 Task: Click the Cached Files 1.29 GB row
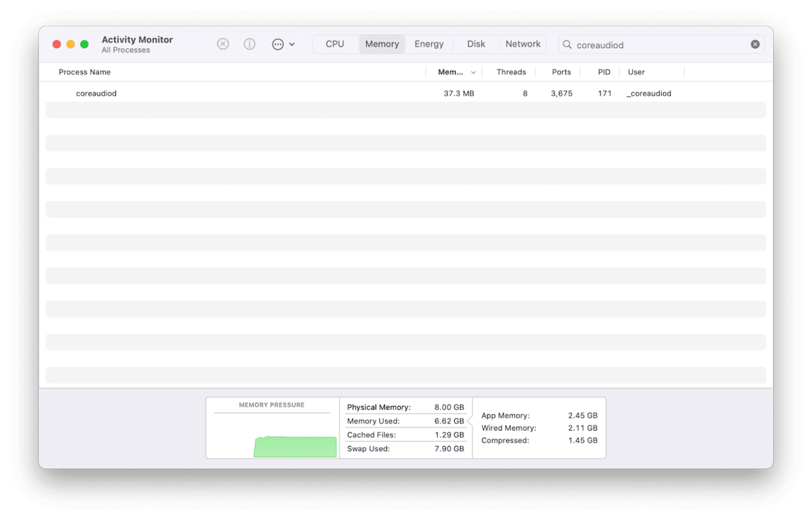(x=405, y=435)
